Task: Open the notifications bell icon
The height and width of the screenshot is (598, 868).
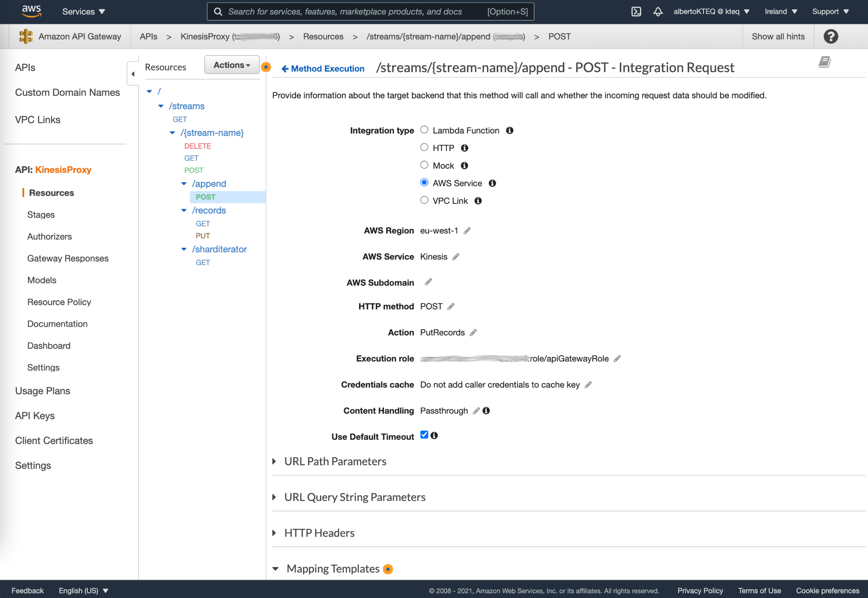Action: pyautogui.click(x=658, y=11)
